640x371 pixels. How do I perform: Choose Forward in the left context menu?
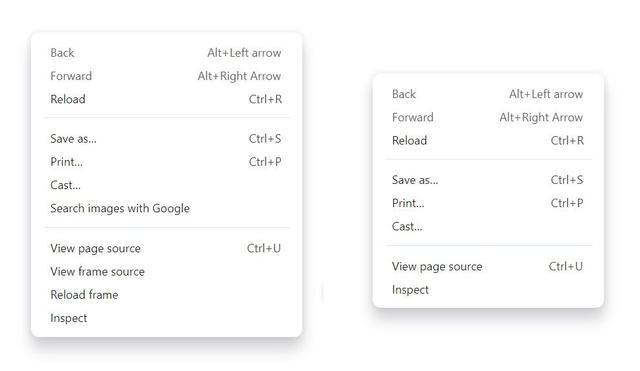167,76
